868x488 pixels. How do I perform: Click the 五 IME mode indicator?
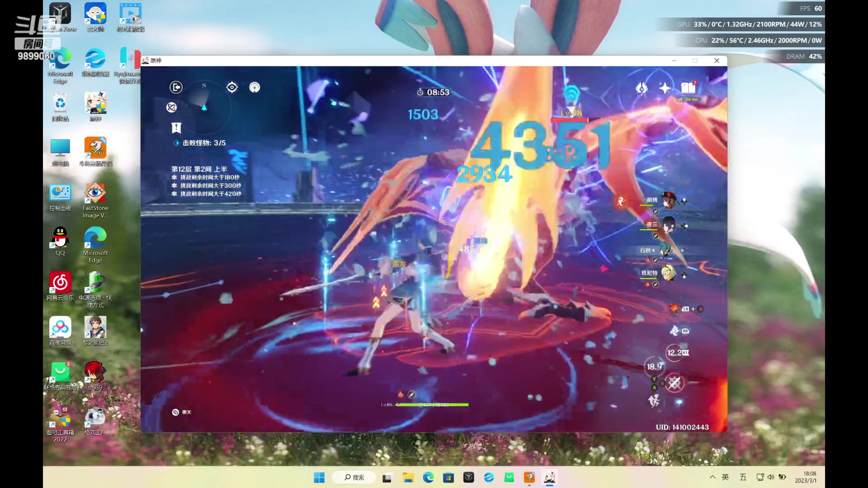[x=743, y=477]
